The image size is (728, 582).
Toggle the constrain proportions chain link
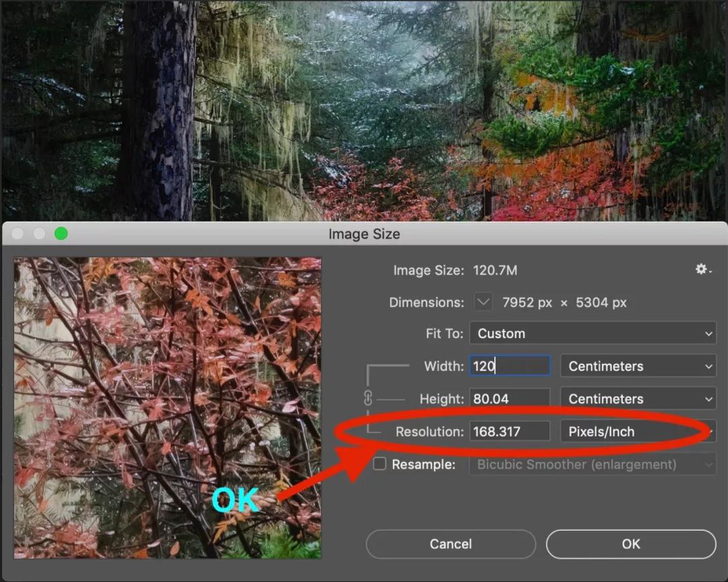click(368, 397)
